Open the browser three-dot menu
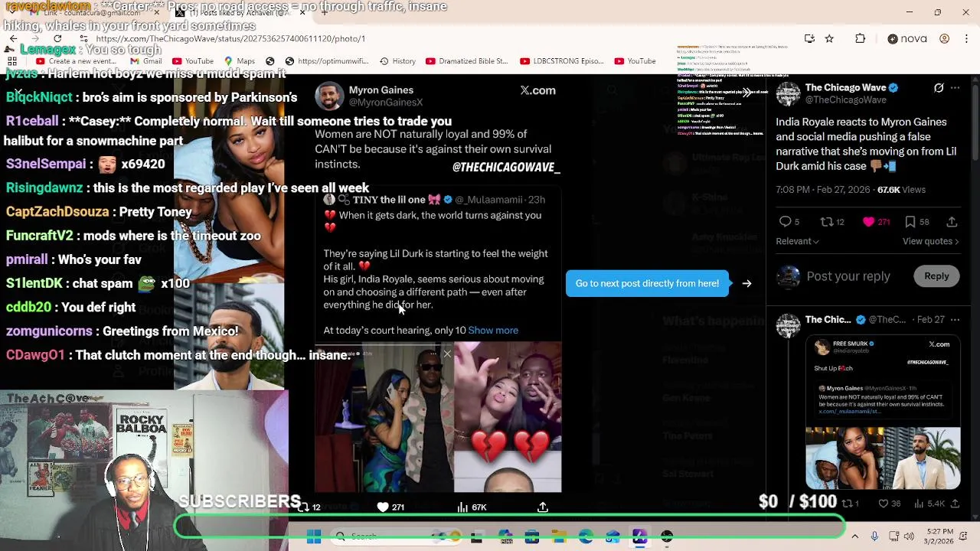The width and height of the screenshot is (980, 551). pyautogui.click(x=966, y=38)
